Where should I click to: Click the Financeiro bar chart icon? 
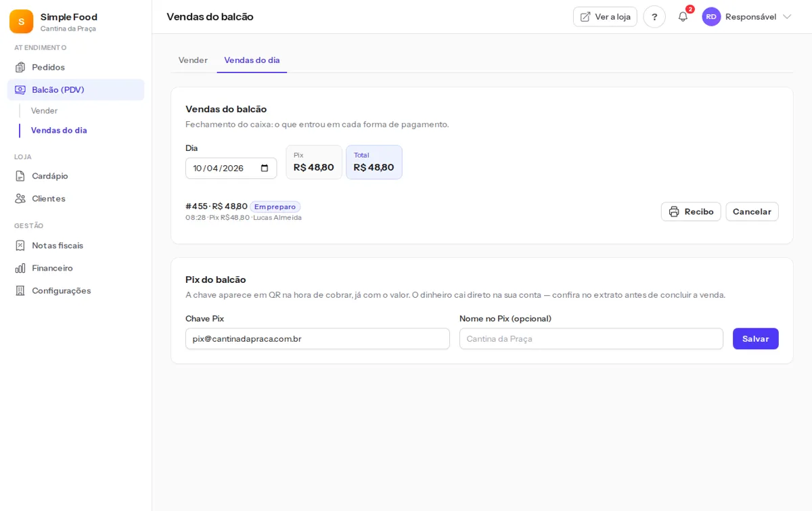click(20, 268)
